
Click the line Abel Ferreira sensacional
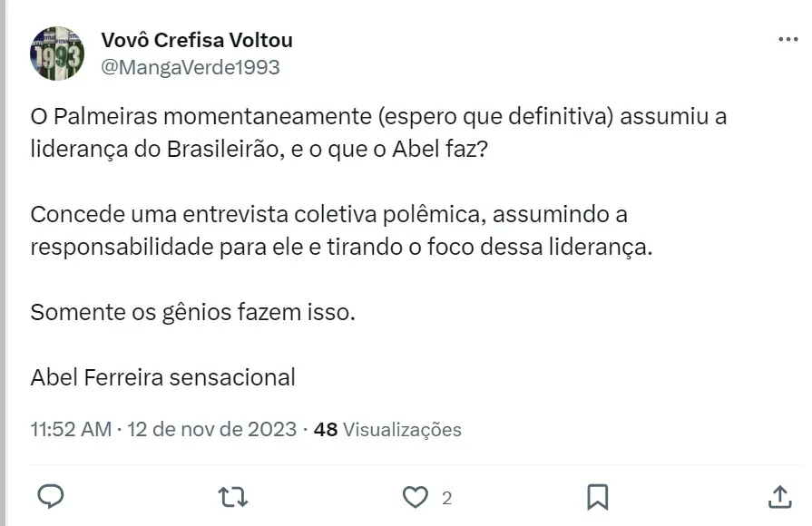click(163, 377)
